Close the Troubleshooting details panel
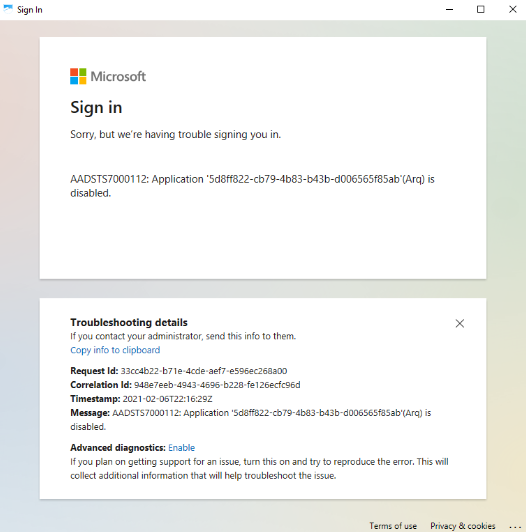Screen dimensions: 526x532 coord(459,323)
